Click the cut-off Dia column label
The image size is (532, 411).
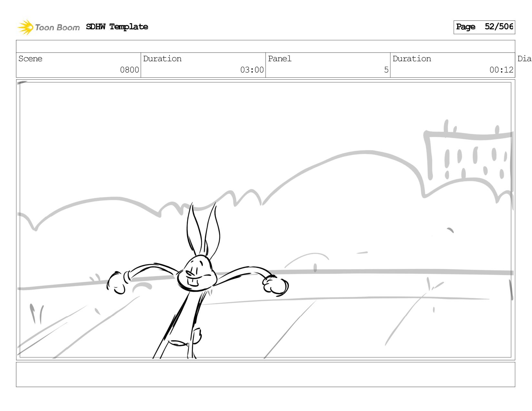(524, 59)
